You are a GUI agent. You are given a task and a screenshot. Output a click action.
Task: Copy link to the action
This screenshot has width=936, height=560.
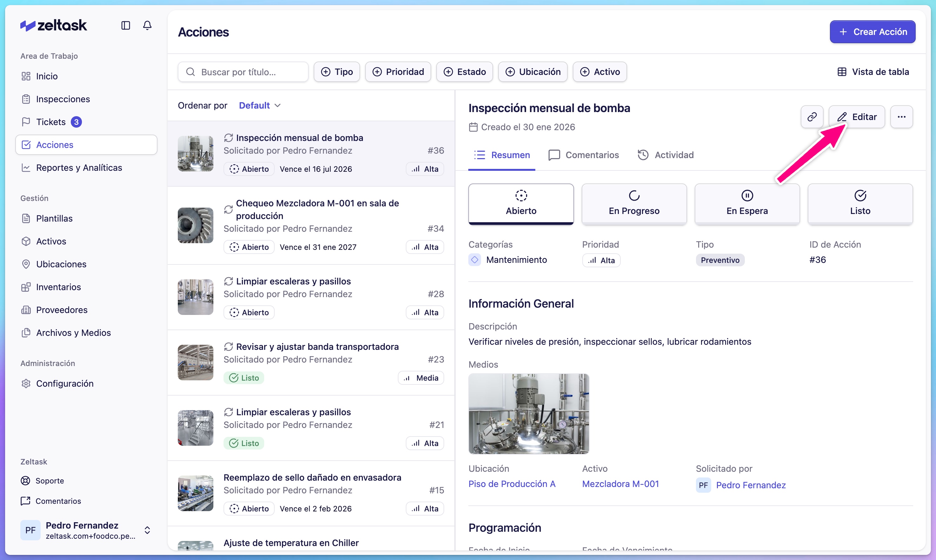812,117
